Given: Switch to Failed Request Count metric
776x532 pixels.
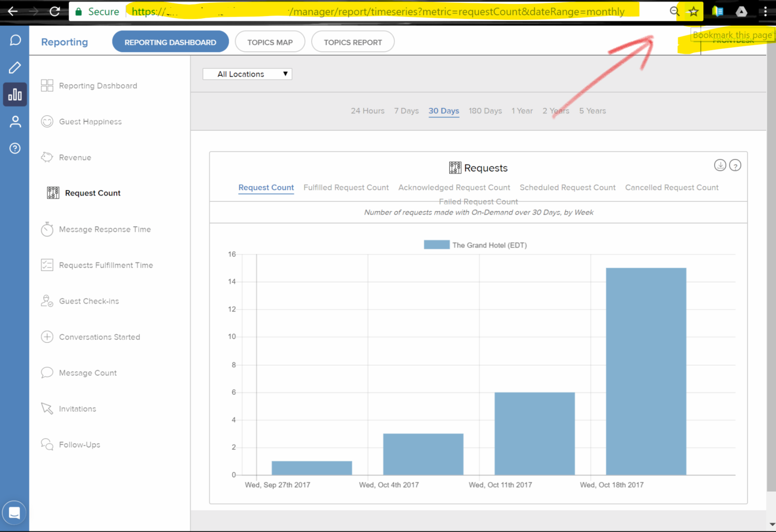Looking at the screenshot, I should (478, 202).
